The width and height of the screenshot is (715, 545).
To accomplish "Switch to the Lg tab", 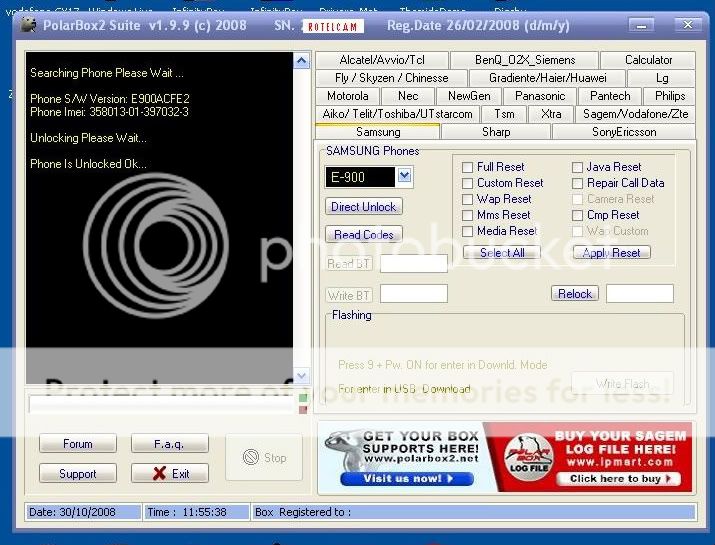I will [661, 78].
